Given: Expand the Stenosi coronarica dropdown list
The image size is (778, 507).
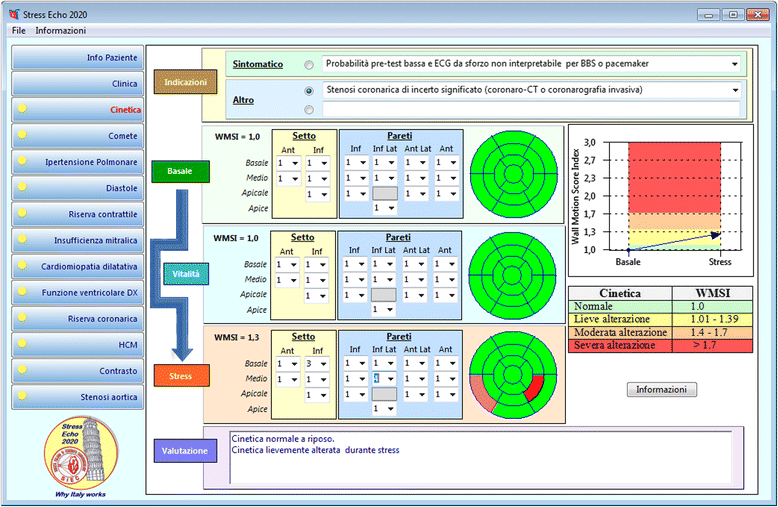Looking at the screenshot, I should [x=733, y=90].
